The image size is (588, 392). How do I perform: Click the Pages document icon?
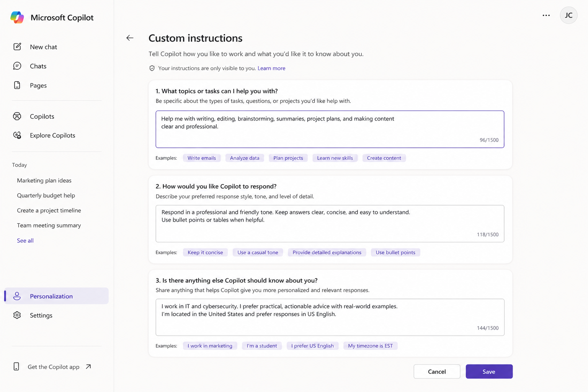[x=17, y=85]
